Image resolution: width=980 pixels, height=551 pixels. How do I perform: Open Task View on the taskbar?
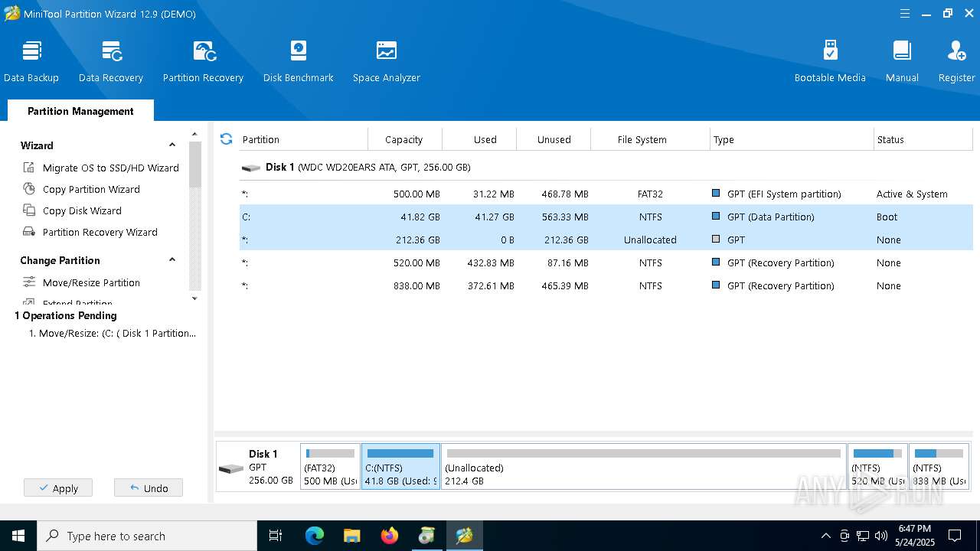pos(276,536)
